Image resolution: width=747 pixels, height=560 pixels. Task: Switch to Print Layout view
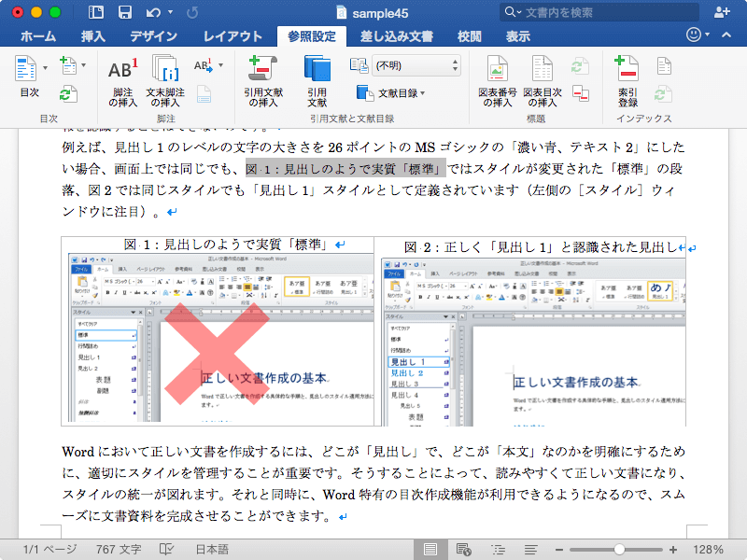pyautogui.click(x=430, y=550)
